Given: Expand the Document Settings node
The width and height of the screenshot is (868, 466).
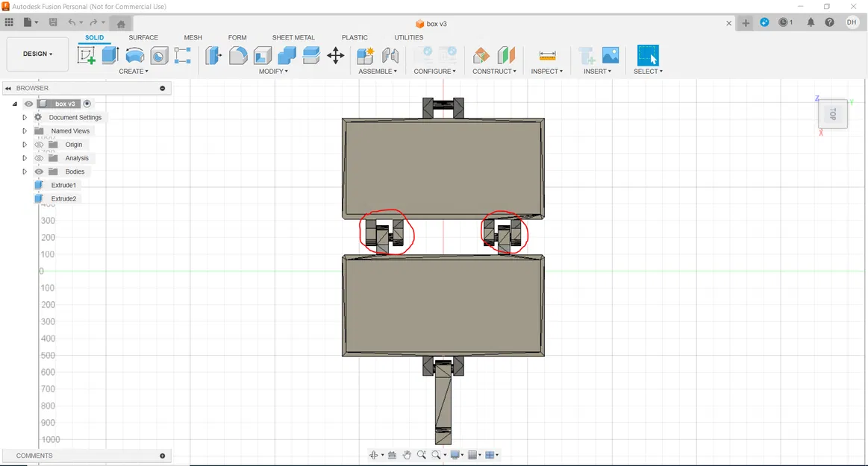Looking at the screenshot, I should tap(25, 117).
